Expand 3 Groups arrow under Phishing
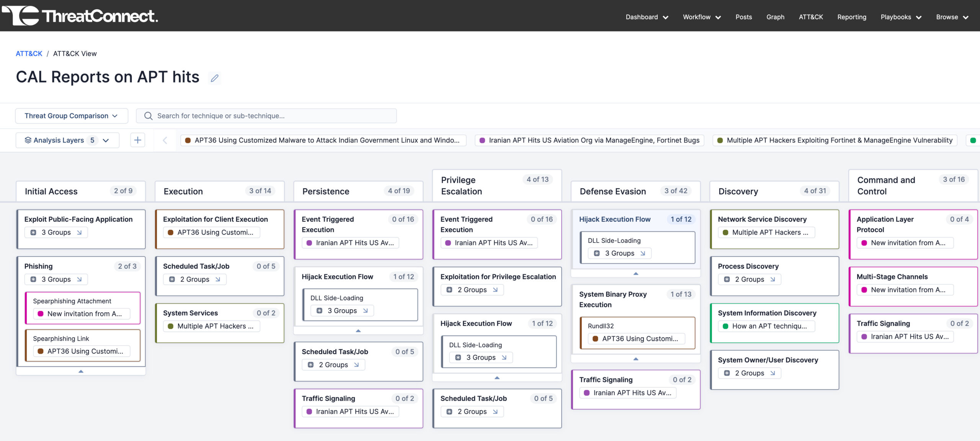This screenshot has width=980, height=441. point(79,279)
